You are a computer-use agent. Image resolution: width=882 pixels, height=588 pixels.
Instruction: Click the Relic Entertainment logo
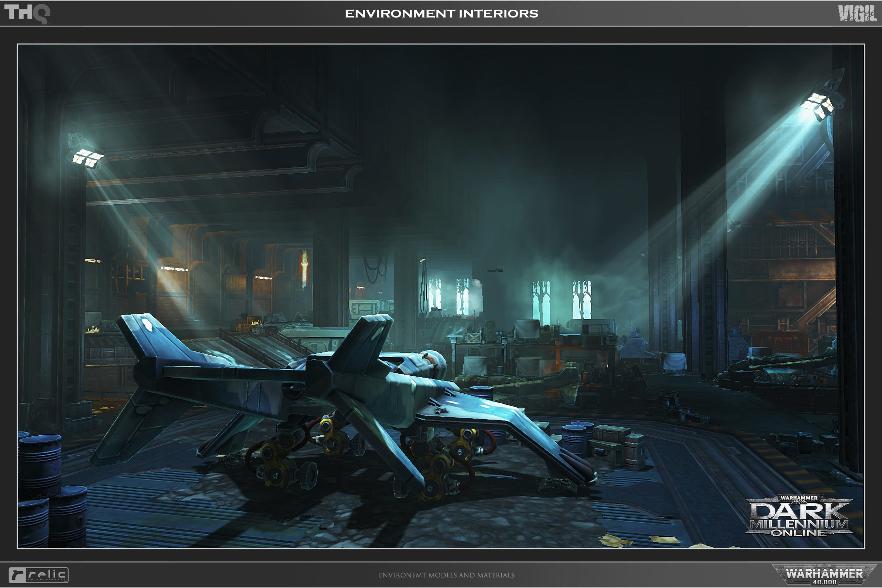click(x=39, y=575)
